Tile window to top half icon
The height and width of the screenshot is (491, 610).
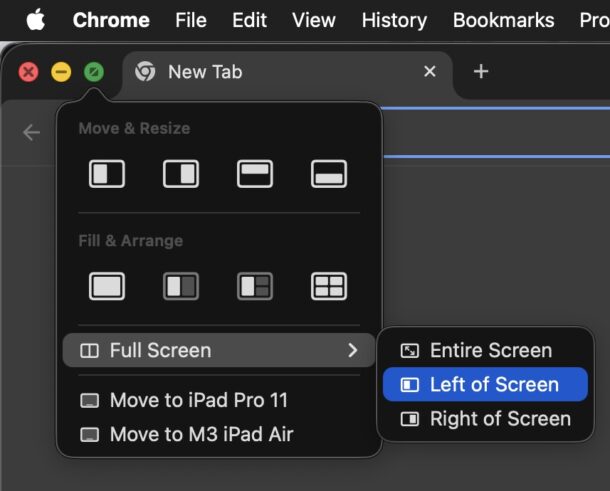coord(255,173)
